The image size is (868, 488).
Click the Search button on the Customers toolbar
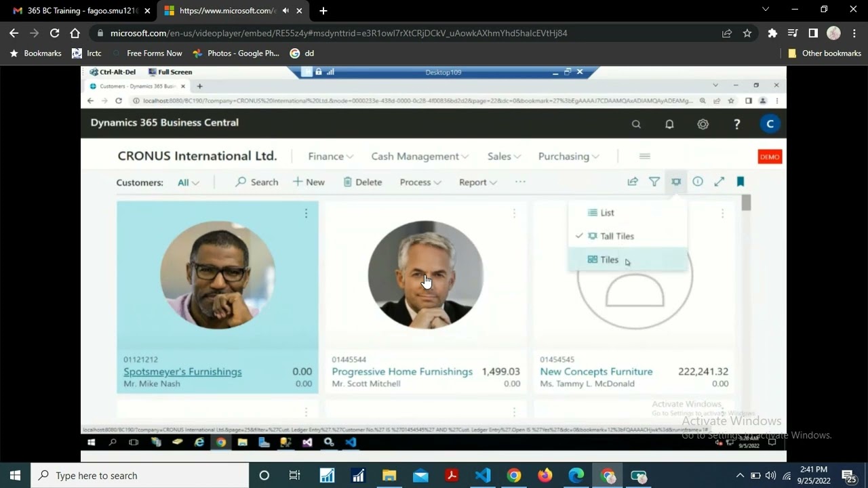(x=257, y=182)
